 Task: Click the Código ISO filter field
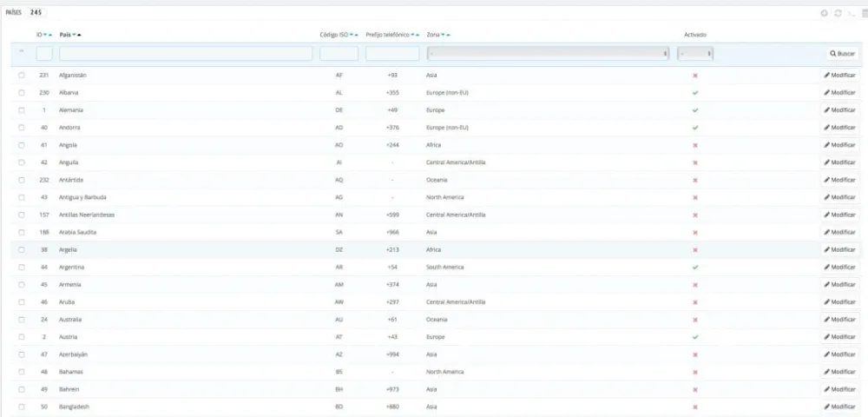[339, 54]
